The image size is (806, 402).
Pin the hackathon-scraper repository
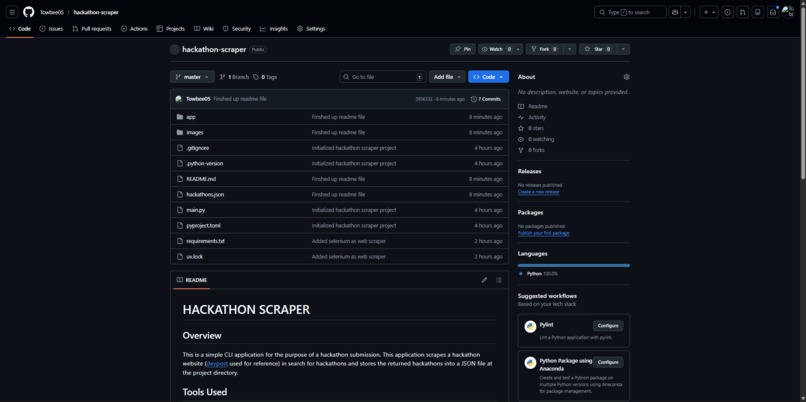point(463,49)
